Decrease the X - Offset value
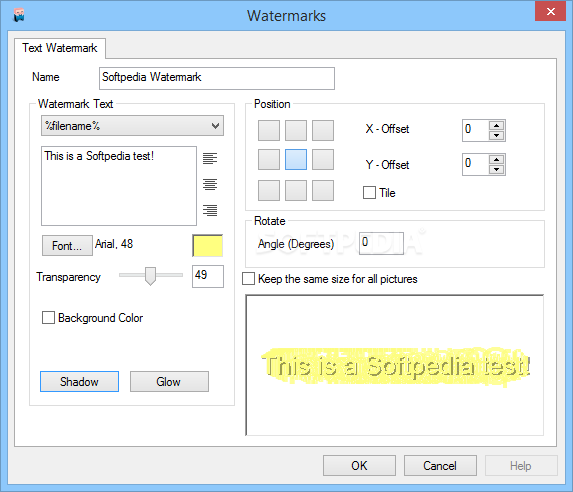 click(496, 135)
